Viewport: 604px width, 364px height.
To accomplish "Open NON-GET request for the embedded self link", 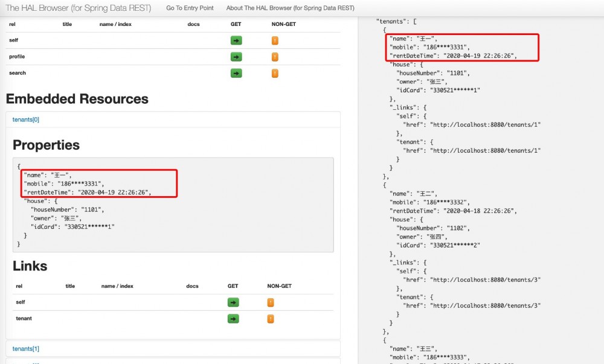I will [x=271, y=302].
